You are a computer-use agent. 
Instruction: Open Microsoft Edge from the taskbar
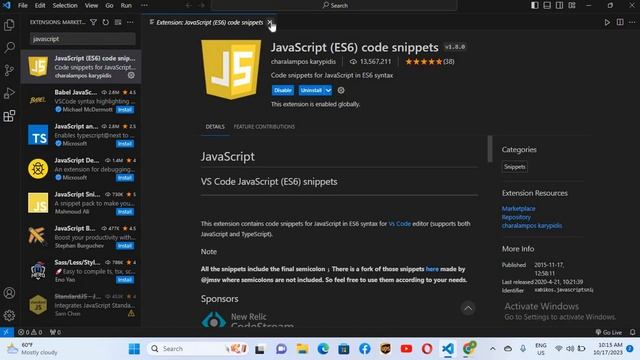(x=323, y=349)
